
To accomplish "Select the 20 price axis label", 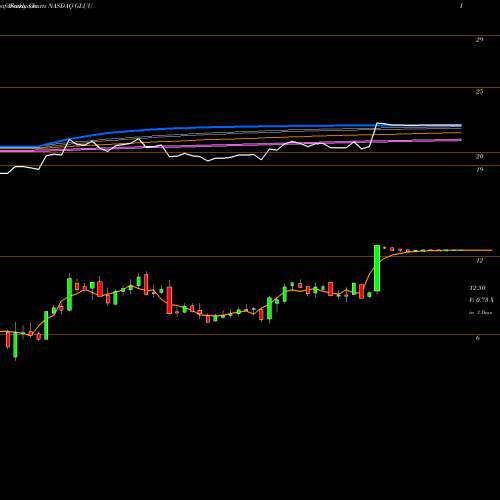I will coord(479,157).
